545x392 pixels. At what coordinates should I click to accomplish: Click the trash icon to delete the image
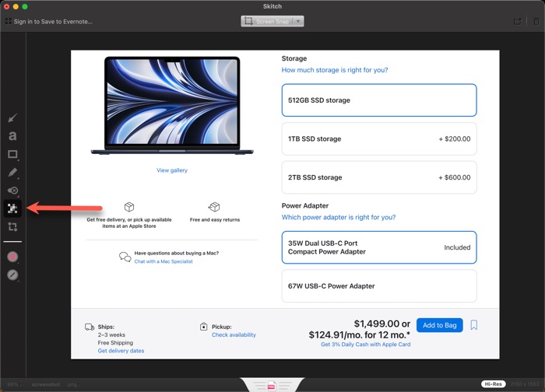pyautogui.click(x=535, y=22)
